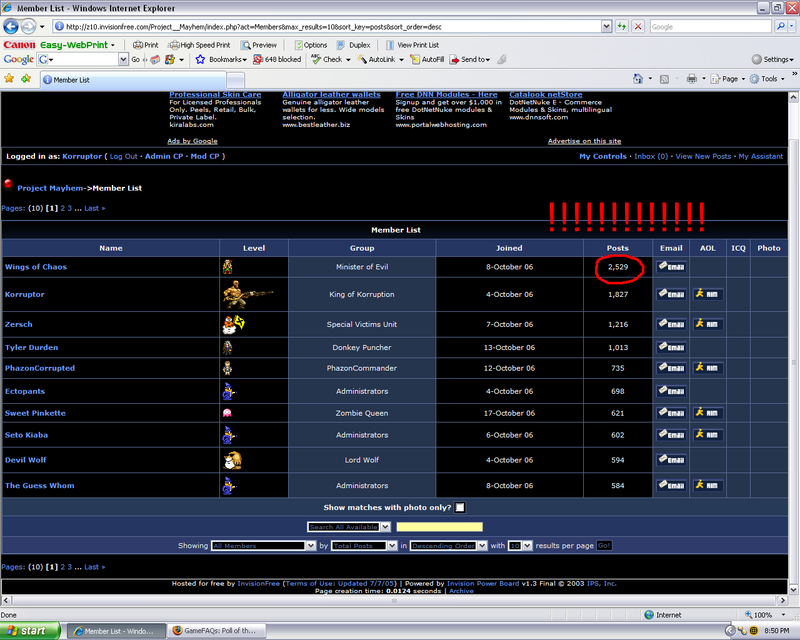800x640 pixels.
Task: Click AIM icon in Korruptor's row
Action: (708, 294)
